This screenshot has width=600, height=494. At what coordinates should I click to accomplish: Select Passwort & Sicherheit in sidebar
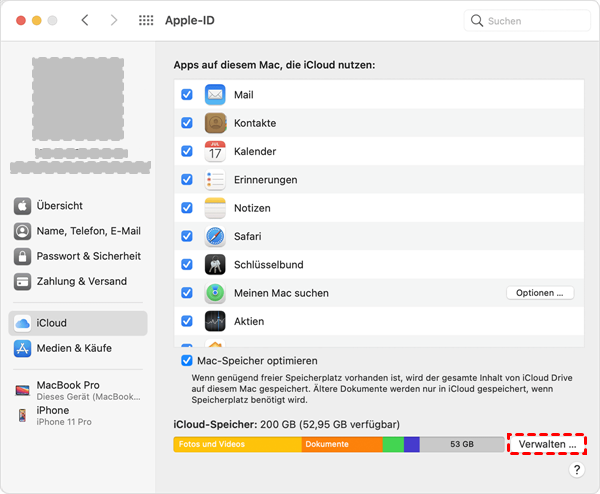88,255
